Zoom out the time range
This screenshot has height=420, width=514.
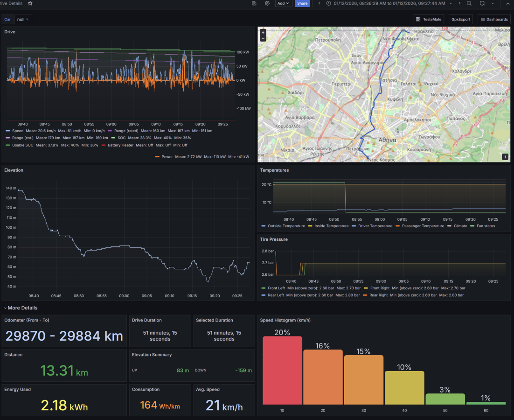point(469,3)
